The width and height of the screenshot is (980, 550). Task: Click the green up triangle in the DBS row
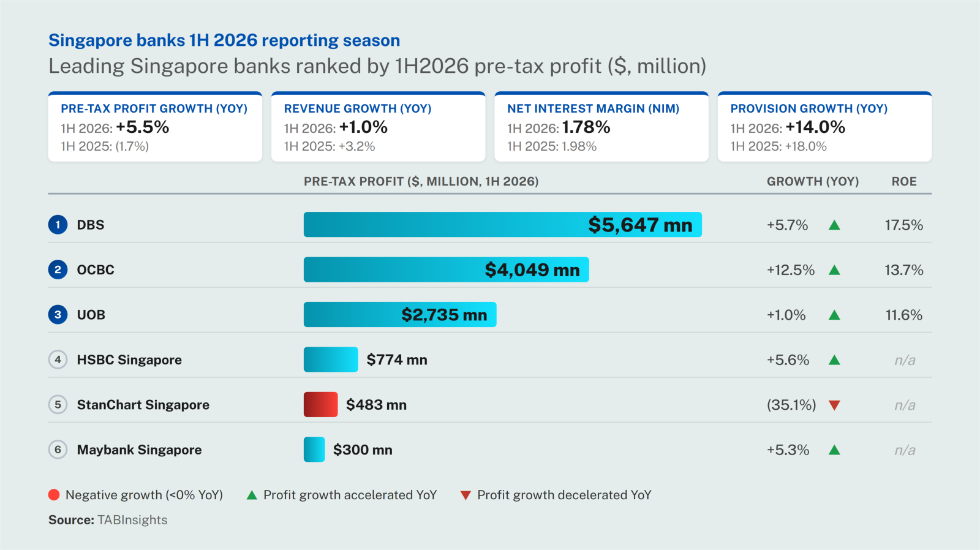834,225
